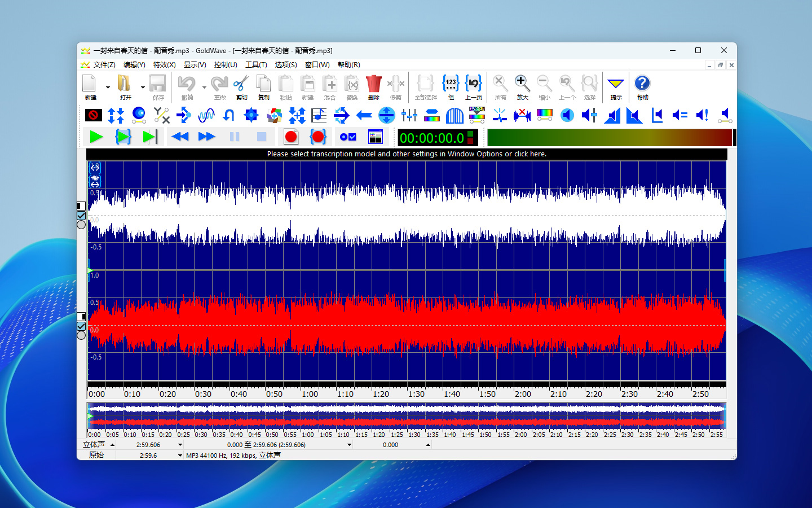Play the selection with the braces play icon
812x508 pixels.
click(123, 137)
